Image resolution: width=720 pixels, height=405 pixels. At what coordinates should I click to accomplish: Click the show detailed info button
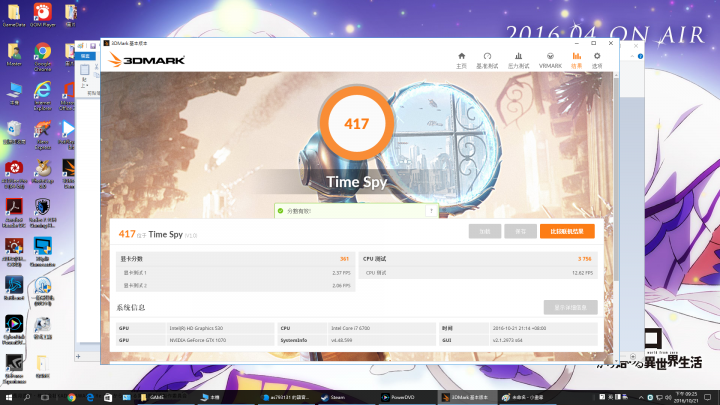pyautogui.click(x=570, y=307)
